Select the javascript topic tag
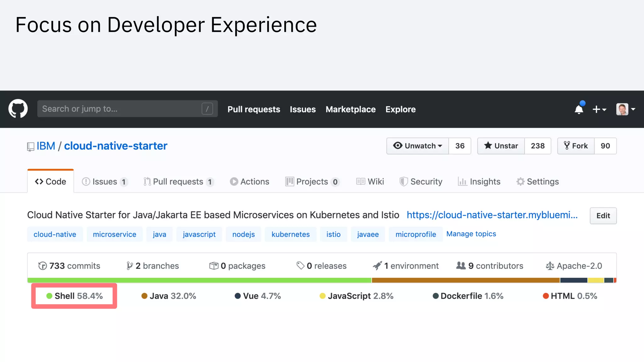The image size is (644, 362). [x=199, y=234]
